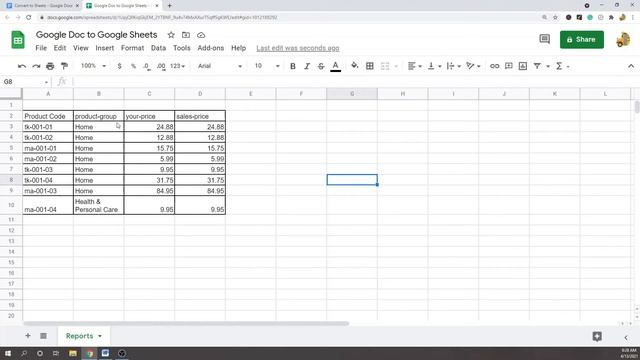The image size is (640, 360).
Task: Toggle italic formatting
Action: [307, 66]
